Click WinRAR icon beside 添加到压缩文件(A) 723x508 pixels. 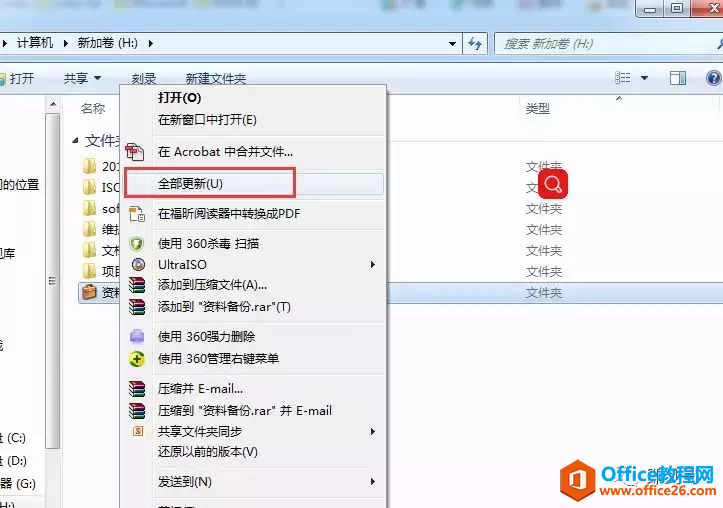tap(137, 285)
